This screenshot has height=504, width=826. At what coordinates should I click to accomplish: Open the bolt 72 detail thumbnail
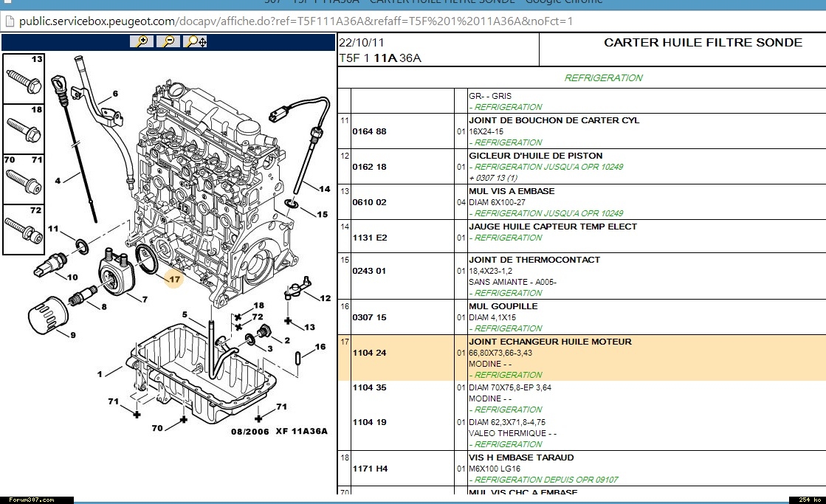coord(24,229)
